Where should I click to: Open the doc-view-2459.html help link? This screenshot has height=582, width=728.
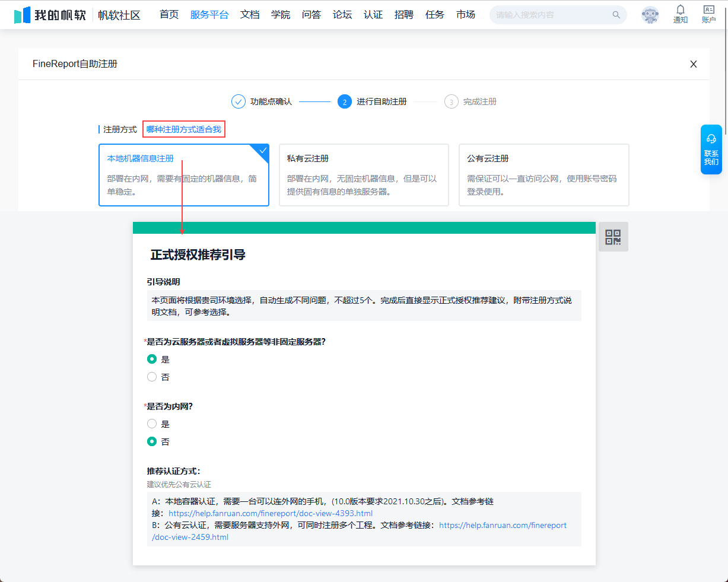(359, 531)
